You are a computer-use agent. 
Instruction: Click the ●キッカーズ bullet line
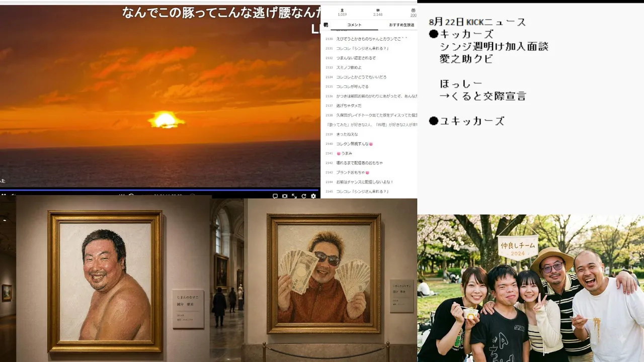pos(461,34)
